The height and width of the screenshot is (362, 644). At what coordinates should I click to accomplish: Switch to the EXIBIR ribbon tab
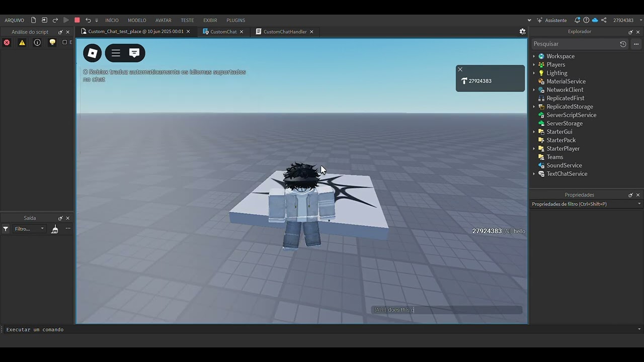tap(210, 20)
